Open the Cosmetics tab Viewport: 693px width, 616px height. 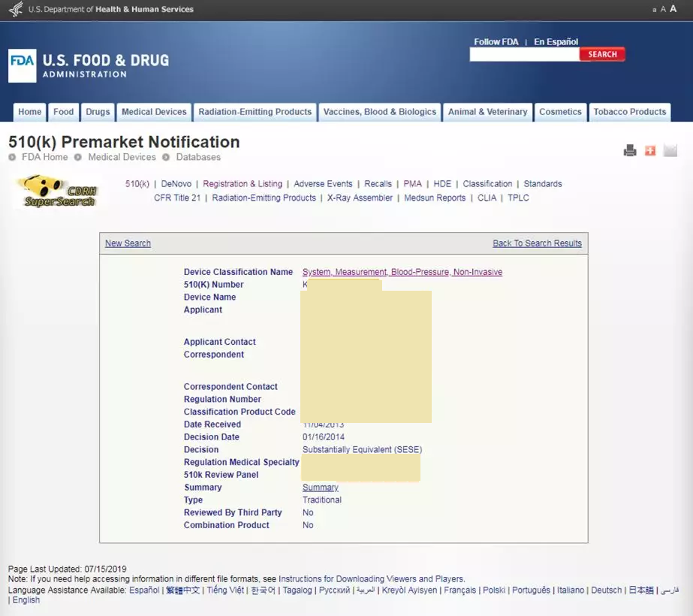tap(560, 112)
